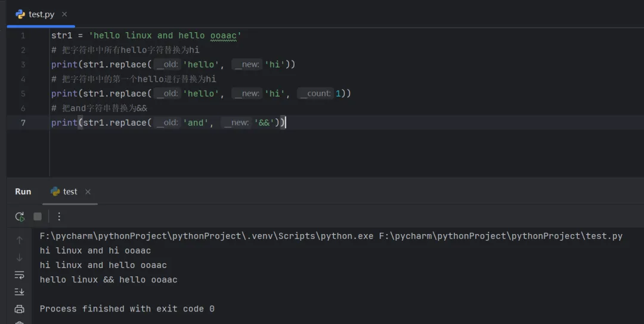
Task: Click the Python icon on test.py editor tab
Action: click(20, 14)
